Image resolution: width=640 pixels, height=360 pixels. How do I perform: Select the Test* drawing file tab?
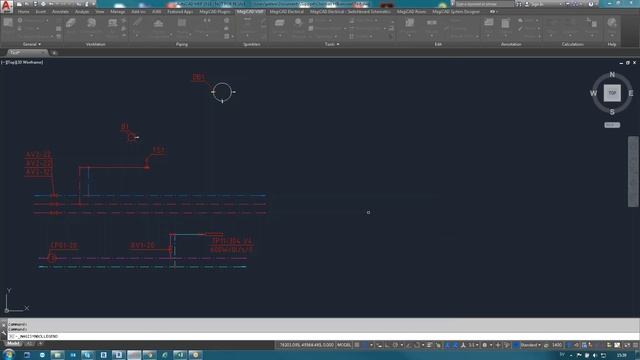point(27,53)
